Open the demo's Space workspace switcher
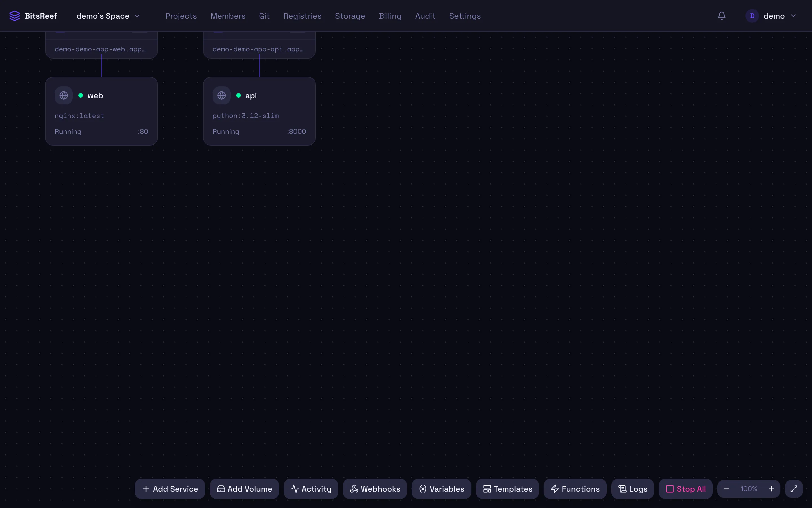Image resolution: width=812 pixels, height=508 pixels. (x=108, y=16)
